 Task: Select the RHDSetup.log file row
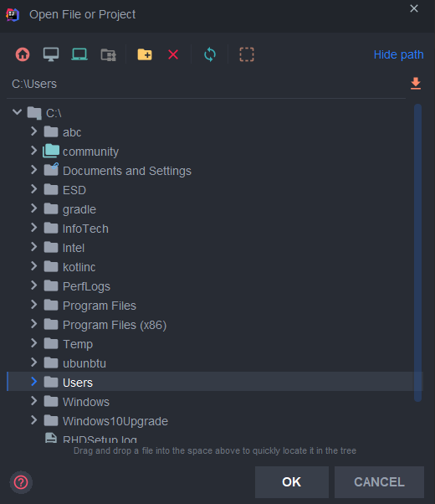(x=215, y=438)
